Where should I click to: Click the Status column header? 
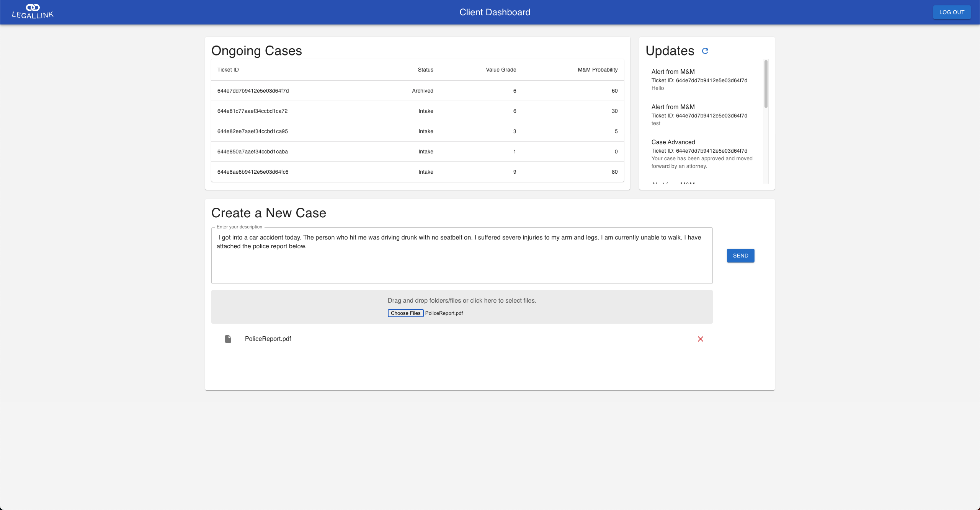click(425, 70)
